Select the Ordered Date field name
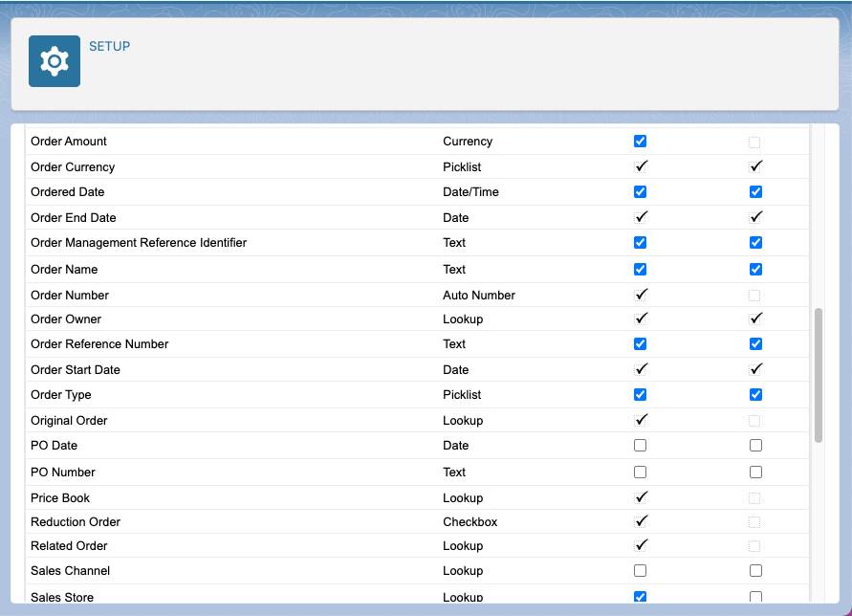The width and height of the screenshot is (852, 616). point(67,192)
